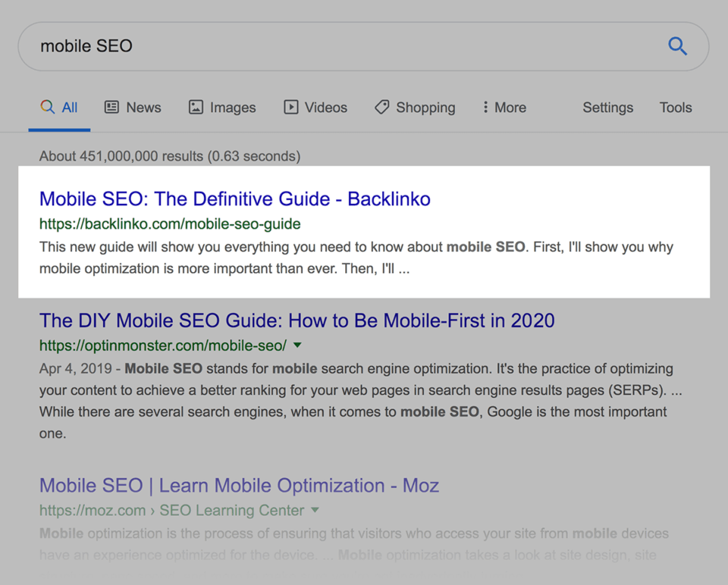Open the More search categories menu
The height and width of the screenshot is (585, 728).
tap(503, 108)
